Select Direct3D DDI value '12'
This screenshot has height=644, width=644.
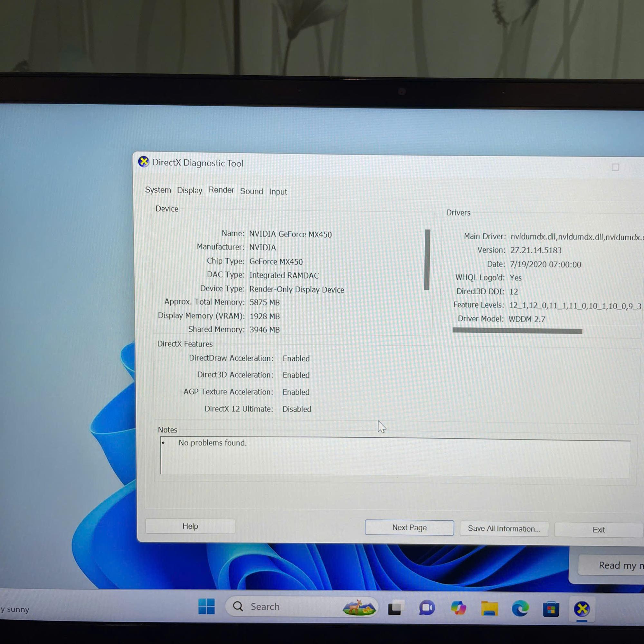513,292
